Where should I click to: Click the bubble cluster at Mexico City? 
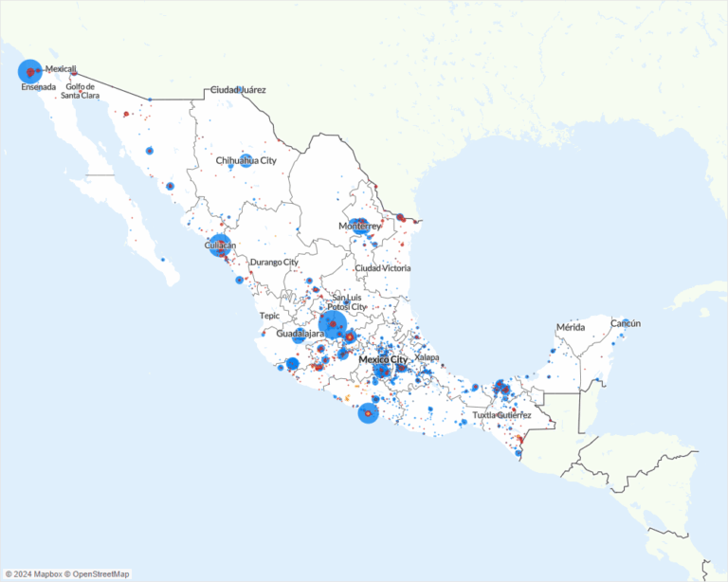click(382, 370)
